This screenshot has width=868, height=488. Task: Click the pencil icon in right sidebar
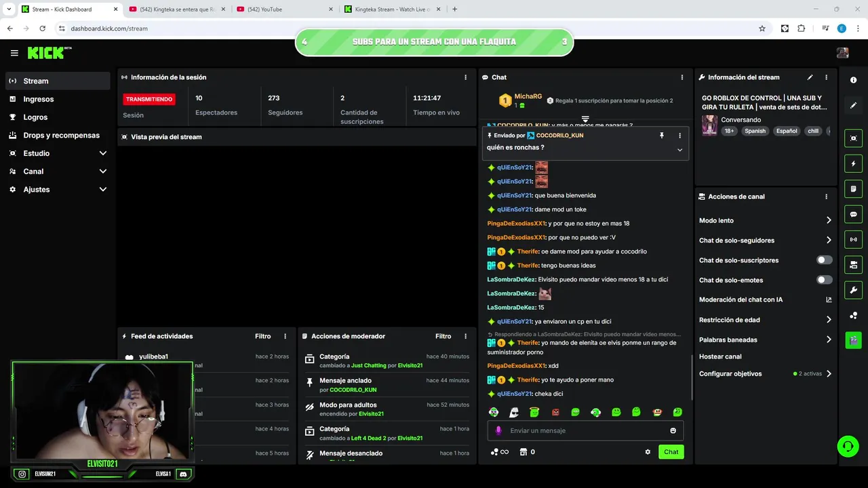pos(853,105)
